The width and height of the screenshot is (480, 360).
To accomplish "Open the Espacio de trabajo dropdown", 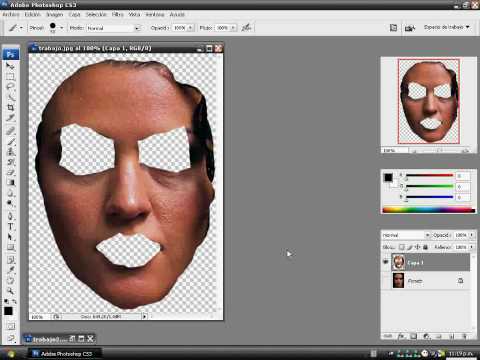I will [x=446, y=27].
